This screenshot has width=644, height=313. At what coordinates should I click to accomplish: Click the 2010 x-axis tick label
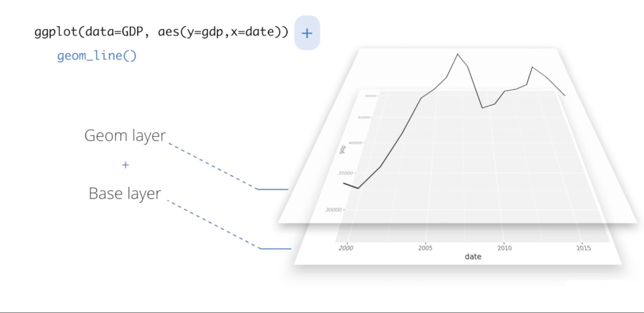pos(505,248)
